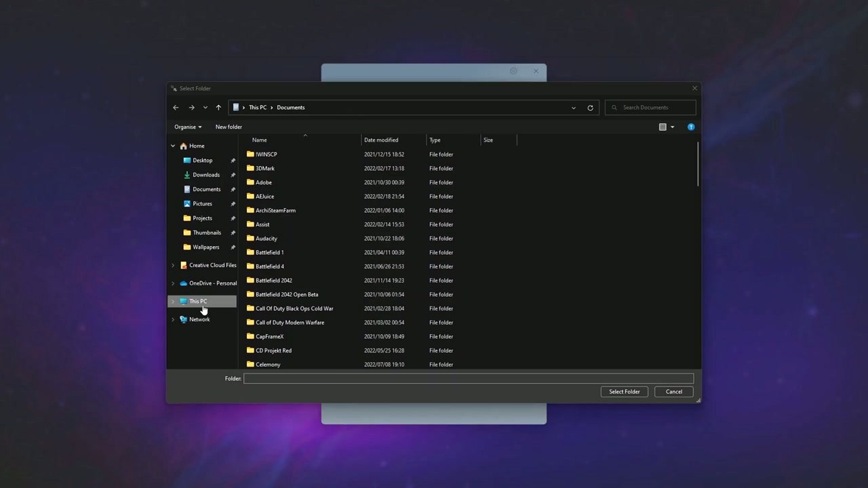Refresh the Documents folder view
The image size is (868, 488).
(x=590, y=107)
